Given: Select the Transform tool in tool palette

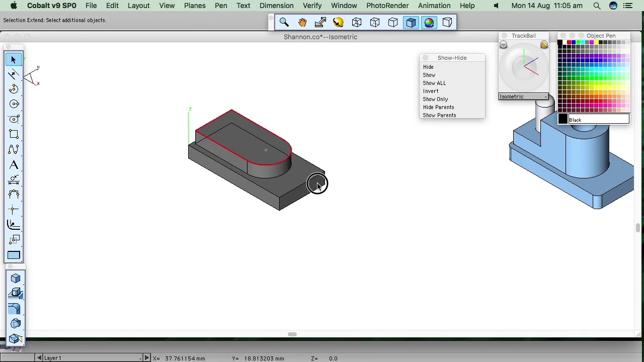Looking at the screenshot, I should coord(14,240).
